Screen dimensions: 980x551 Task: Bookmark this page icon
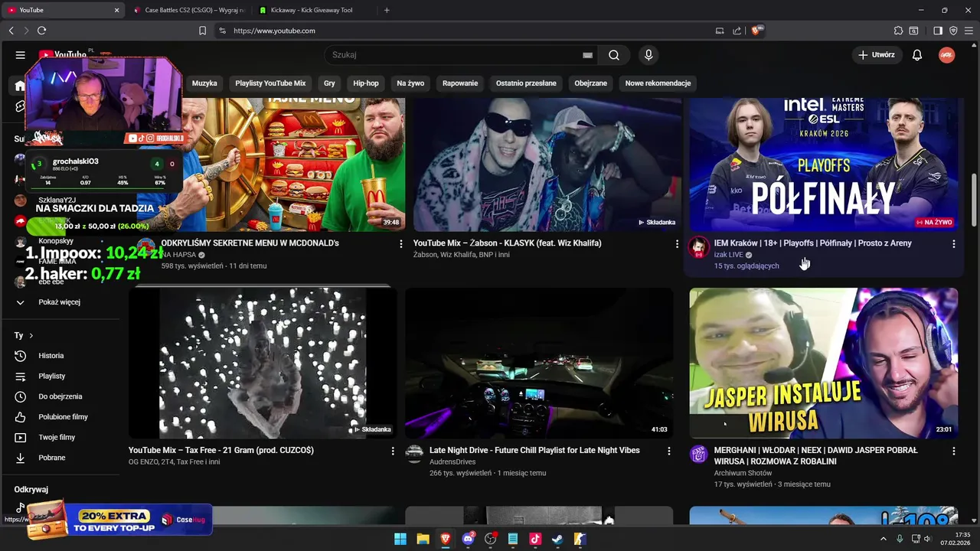pos(202,31)
